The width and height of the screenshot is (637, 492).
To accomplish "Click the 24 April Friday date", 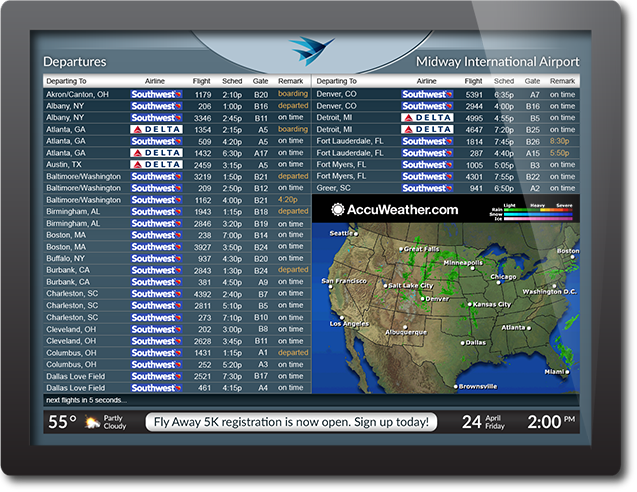I will [483, 422].
